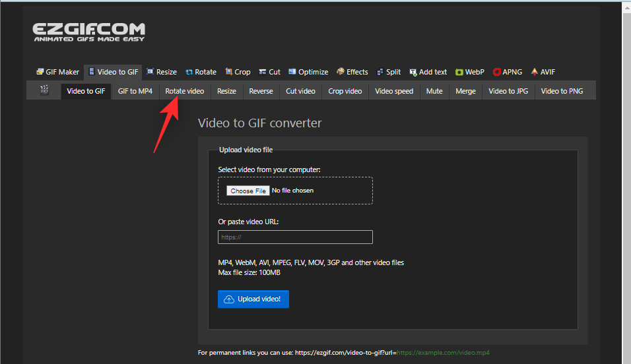Click the paste video URL field
The width and height of the screenshot is (631, 364).
295,237
